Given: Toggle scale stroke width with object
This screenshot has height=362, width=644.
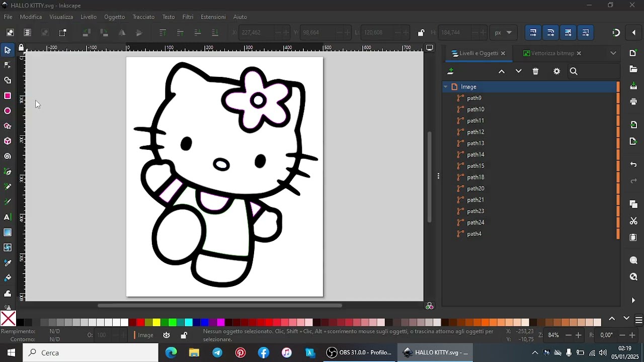Looking at the screenshot, I should click(x=533, y=33).
